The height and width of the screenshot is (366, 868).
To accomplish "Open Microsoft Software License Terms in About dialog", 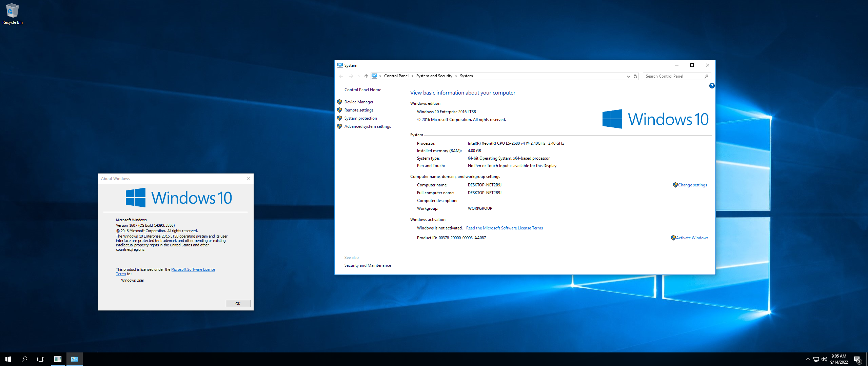I will (193, 269).
